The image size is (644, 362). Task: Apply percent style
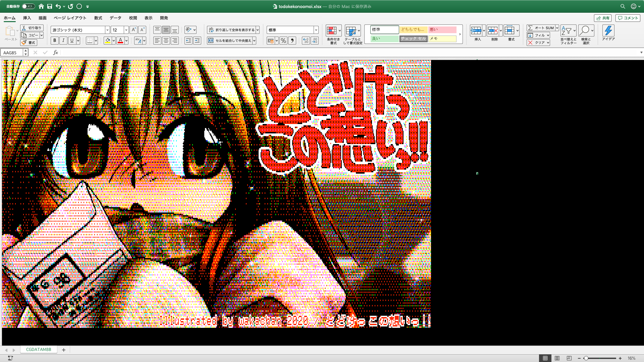[x=283, y=41]
